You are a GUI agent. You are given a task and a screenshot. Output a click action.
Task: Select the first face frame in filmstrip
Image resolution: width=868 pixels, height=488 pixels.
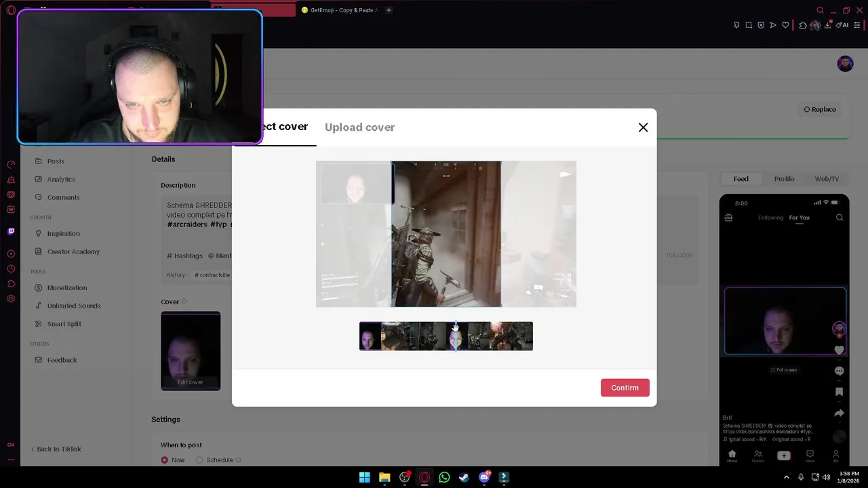[370, 336]
